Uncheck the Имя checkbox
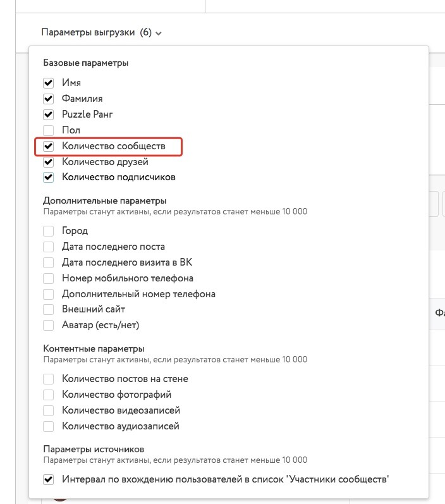This screenshot has height=504, width=445. [x=49, y=83]
